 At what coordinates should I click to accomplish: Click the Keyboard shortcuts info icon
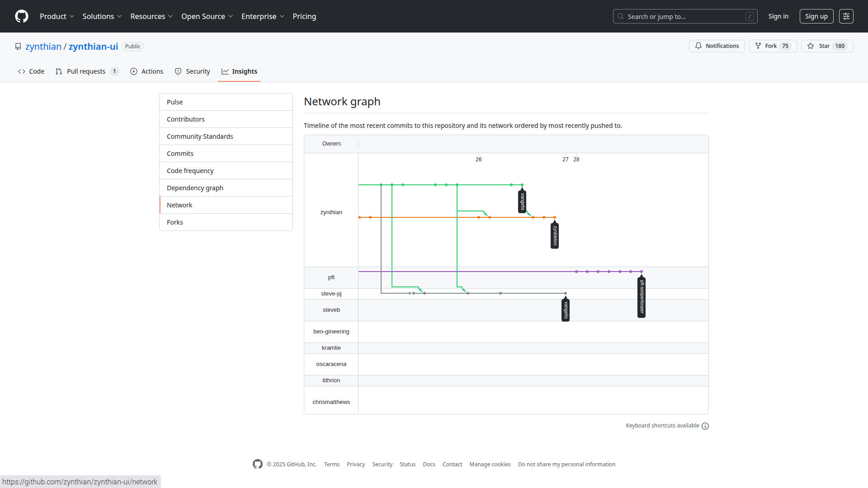point(705,426)
